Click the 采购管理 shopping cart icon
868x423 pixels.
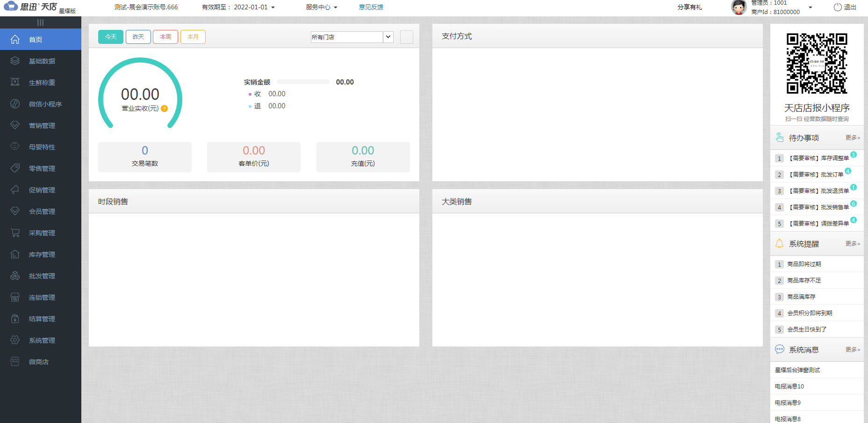pos(15,233)
